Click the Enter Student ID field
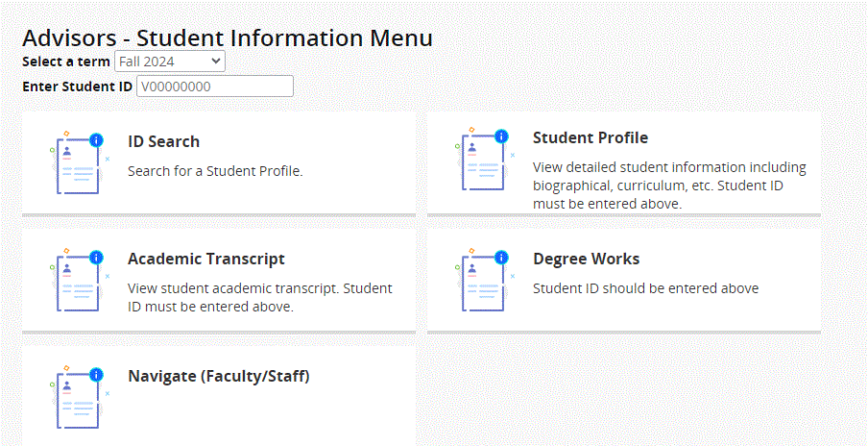The image size is (868, 446). pos(215,87)
